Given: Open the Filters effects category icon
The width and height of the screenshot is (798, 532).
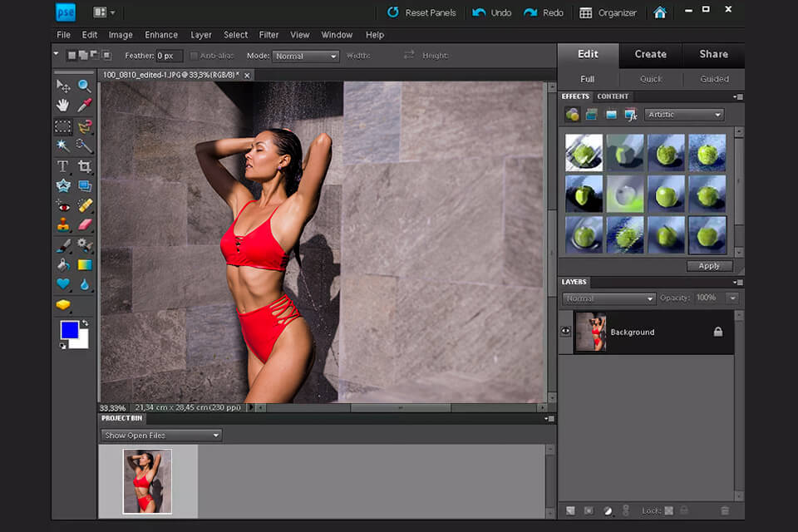Looking at the screenshot, I should (x=572, y=115).
